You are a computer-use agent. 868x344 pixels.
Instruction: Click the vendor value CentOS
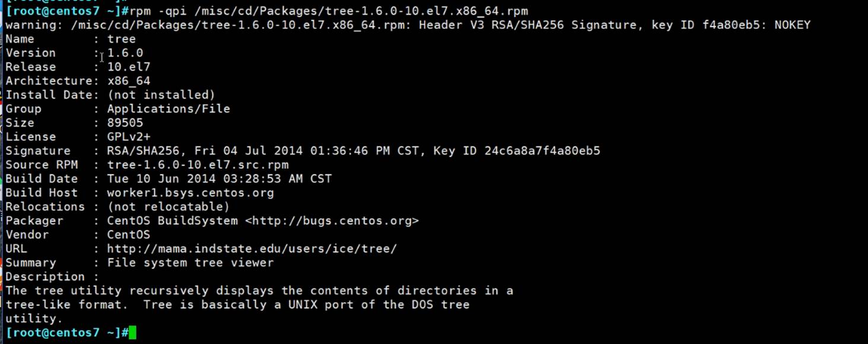(x=128, y=235)
